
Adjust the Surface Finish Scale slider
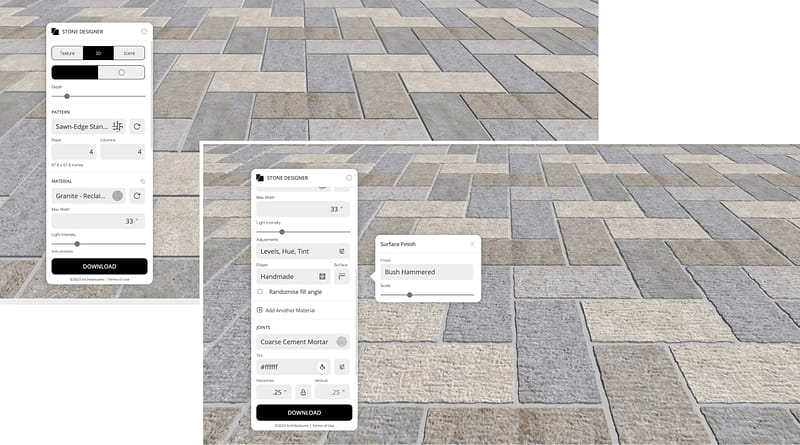(x=409, y=295)
